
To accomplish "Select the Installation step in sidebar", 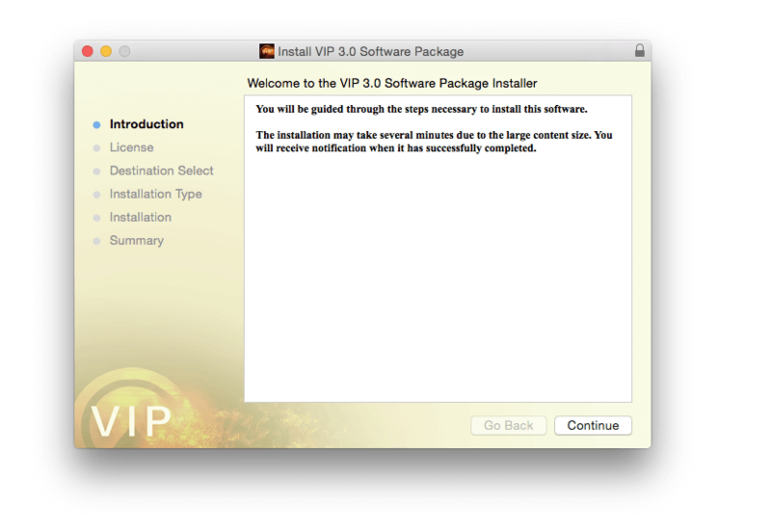I will 140,217.
